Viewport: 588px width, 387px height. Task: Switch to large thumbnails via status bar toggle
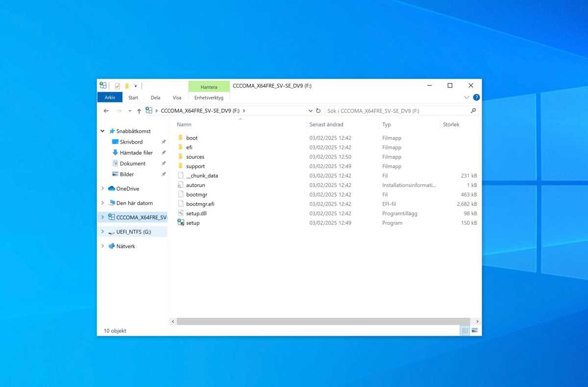pyautogui.click(x=474, y=331)
